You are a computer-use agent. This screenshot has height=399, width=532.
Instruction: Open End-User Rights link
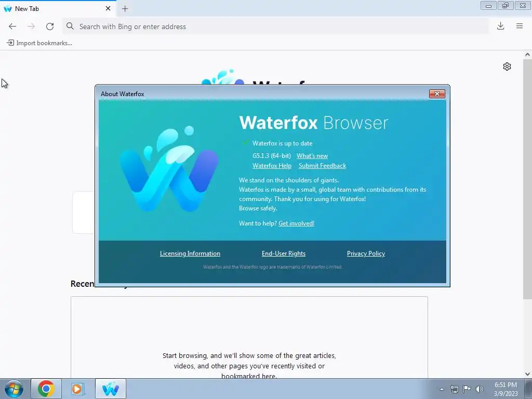[x=284, y=254]
